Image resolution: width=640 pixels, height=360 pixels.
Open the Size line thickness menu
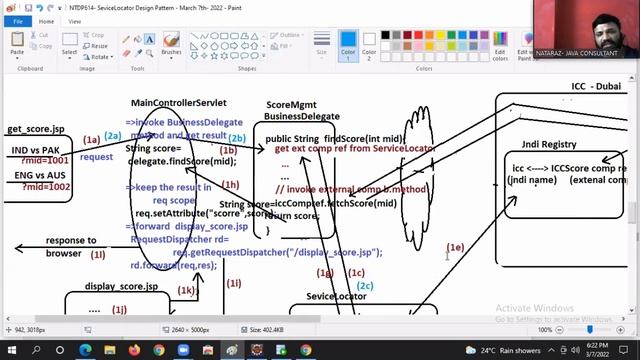pos(322,43)
